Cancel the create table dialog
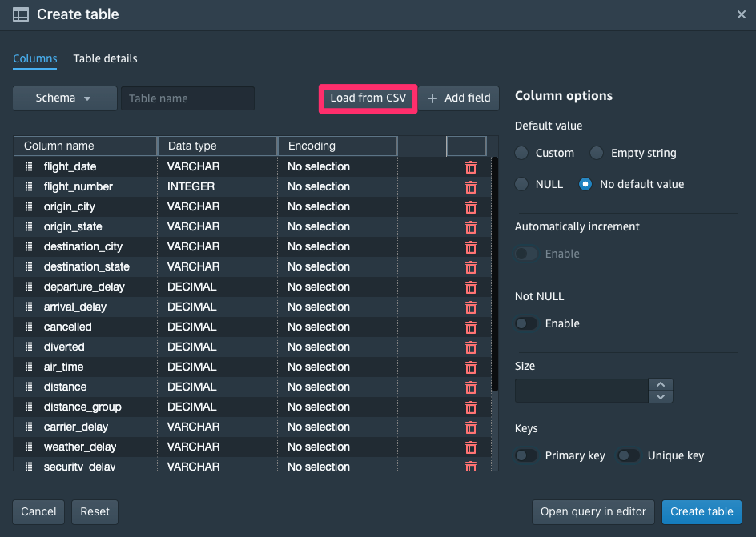Image resolution: width=756 pixels, height=537 pixels. [38, 511]
